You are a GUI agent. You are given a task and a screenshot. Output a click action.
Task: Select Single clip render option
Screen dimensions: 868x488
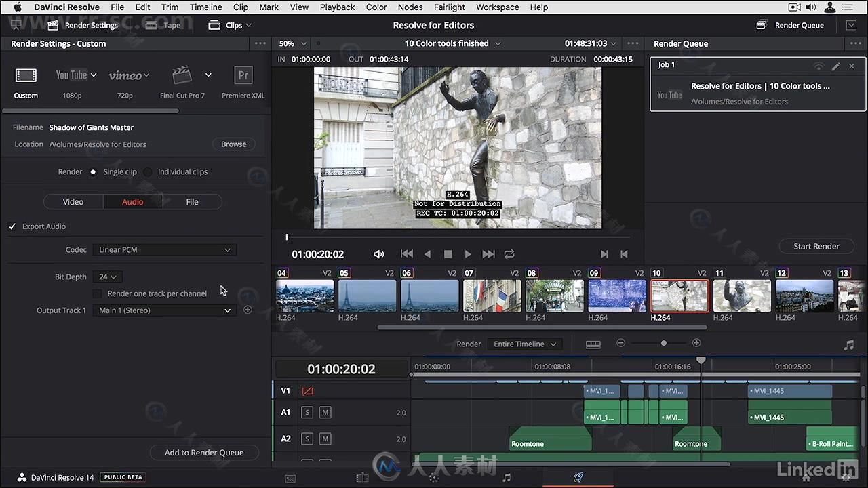tap(93, 172)
